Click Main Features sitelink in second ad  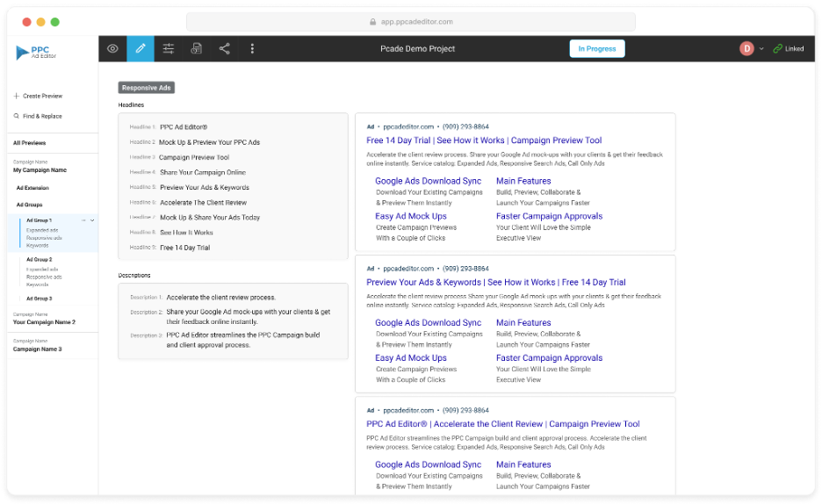tap(523, 323)
